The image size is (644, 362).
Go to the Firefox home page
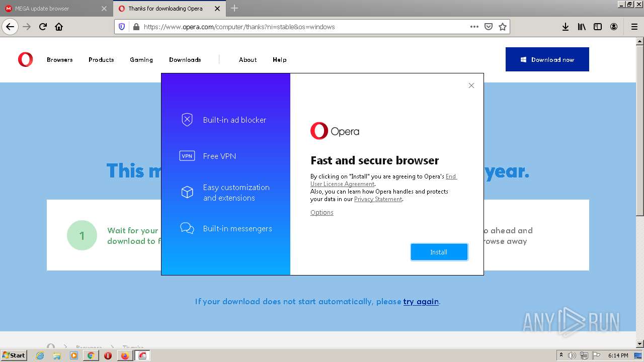point(59,27)
